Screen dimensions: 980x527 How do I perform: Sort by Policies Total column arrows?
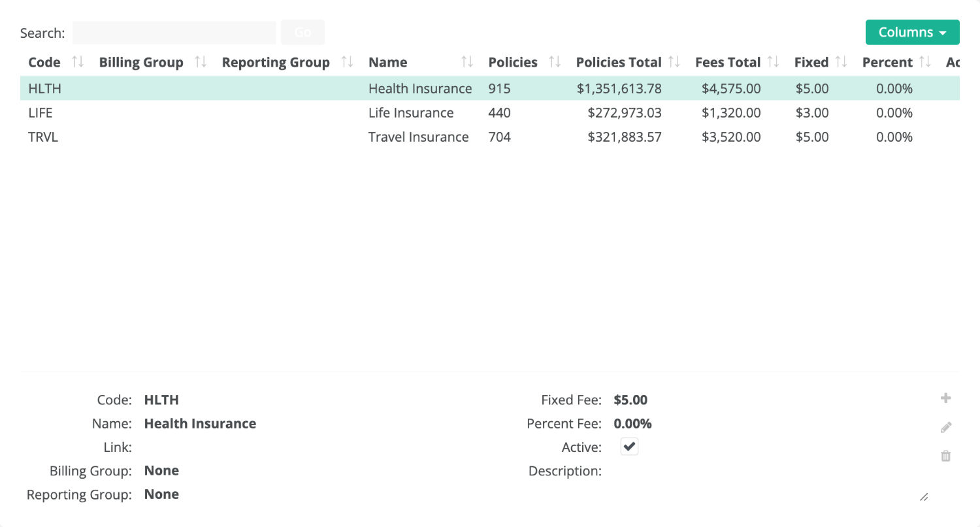pos(674,62)
